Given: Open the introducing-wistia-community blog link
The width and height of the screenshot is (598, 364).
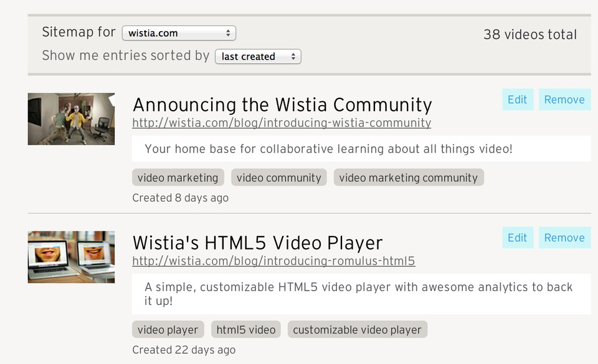Looking at the screenshot, I should [x=282, y=123].
